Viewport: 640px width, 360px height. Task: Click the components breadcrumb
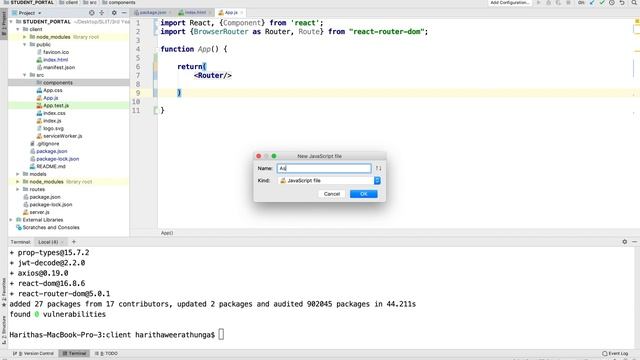119,2
